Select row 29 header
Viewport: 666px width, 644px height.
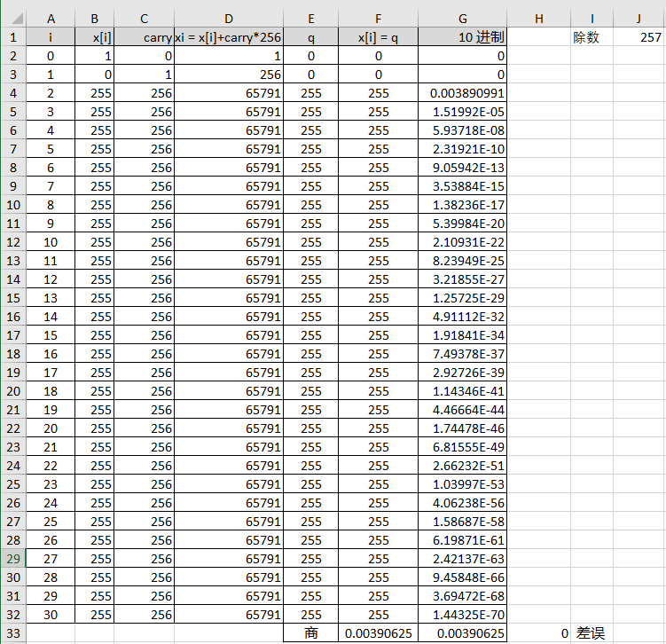coord(13,559)
